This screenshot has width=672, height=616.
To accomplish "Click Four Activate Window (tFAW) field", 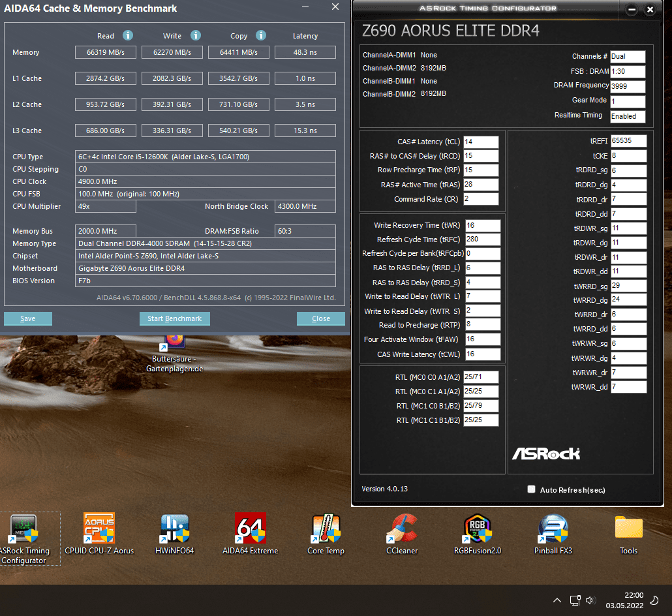I will 483,339.
